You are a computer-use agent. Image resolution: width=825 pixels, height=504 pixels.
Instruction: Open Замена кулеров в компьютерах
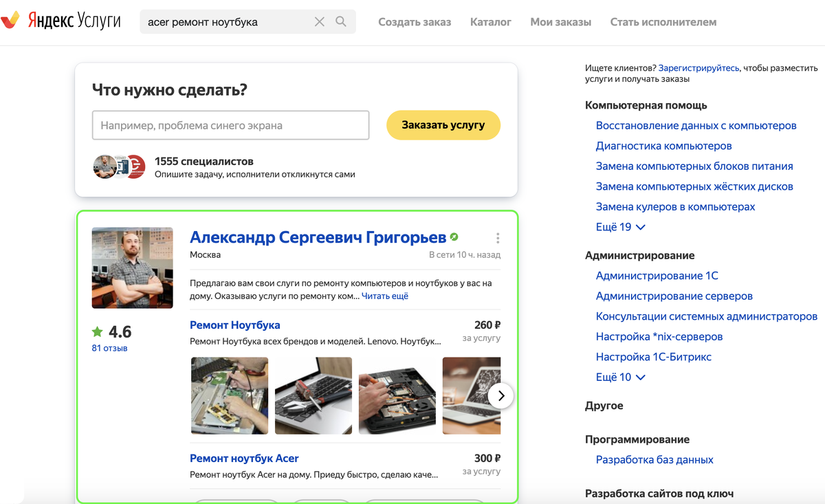tap(676, 206)
